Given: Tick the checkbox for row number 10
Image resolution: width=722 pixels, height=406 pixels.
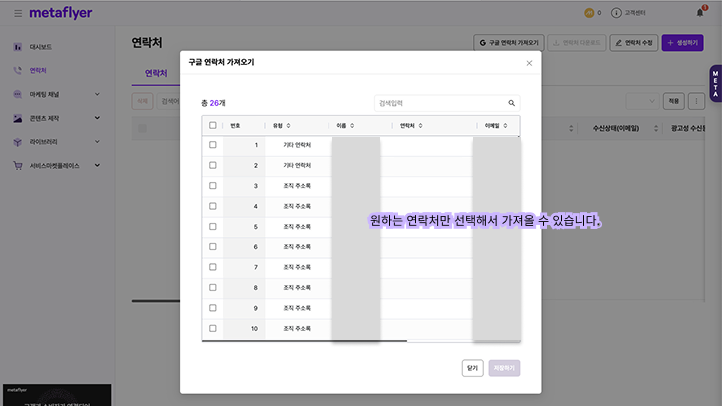Looking at the screenshot, I should click(x=212, y=328).
